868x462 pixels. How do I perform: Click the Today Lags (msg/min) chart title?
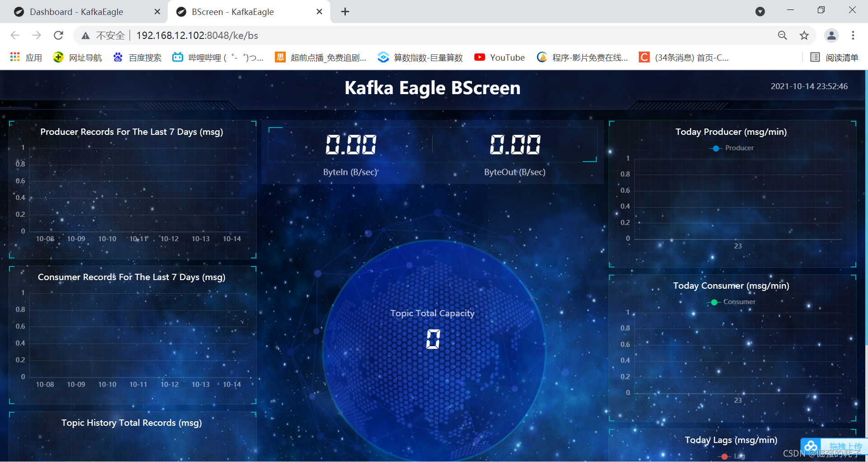point(731,440)
